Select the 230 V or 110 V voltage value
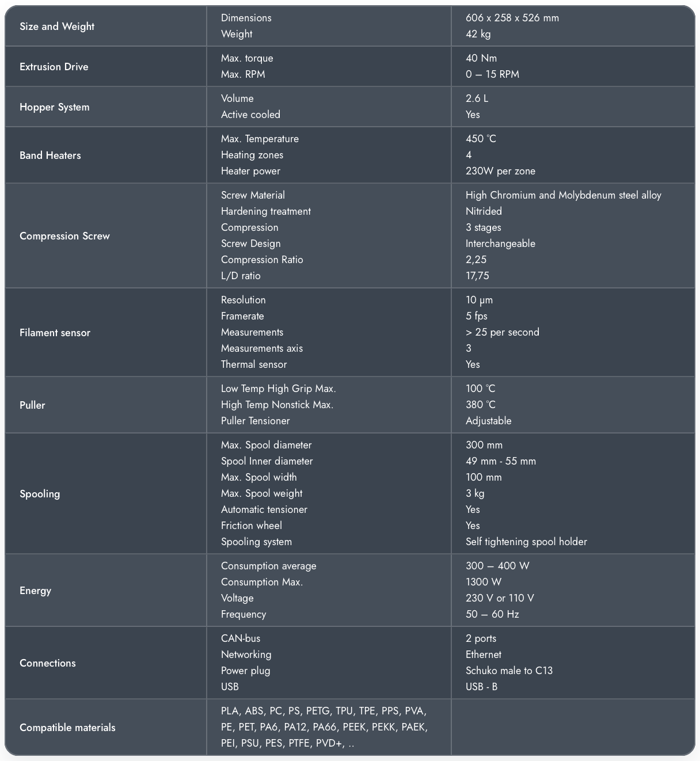Screen dimensions: 700x761 tap(500, 598)
